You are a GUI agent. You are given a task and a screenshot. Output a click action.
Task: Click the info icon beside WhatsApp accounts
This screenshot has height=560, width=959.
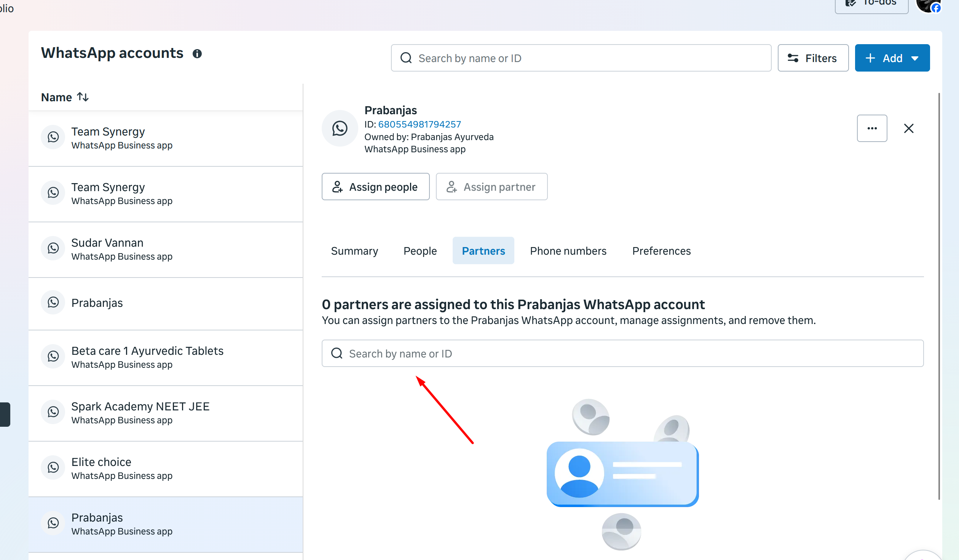coord(197,54)
